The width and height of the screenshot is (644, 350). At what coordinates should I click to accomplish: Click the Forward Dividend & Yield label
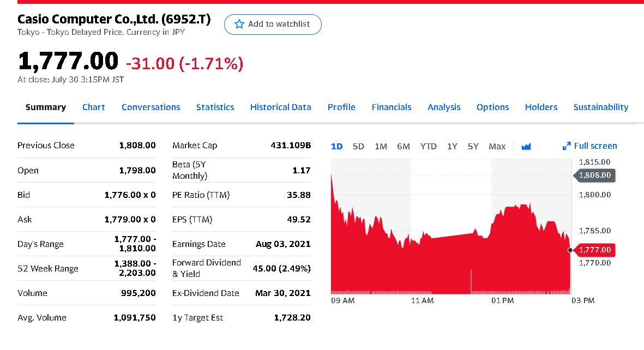pos(207,268)
